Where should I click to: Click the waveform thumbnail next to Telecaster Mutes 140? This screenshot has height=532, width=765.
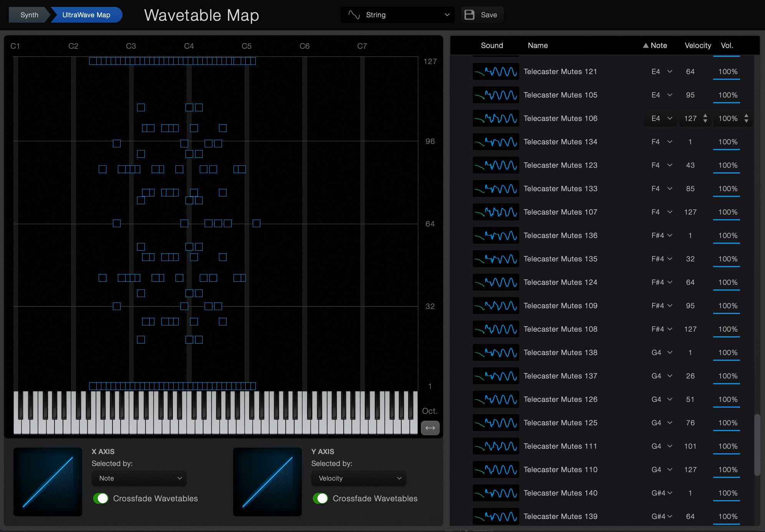[495, 493]
